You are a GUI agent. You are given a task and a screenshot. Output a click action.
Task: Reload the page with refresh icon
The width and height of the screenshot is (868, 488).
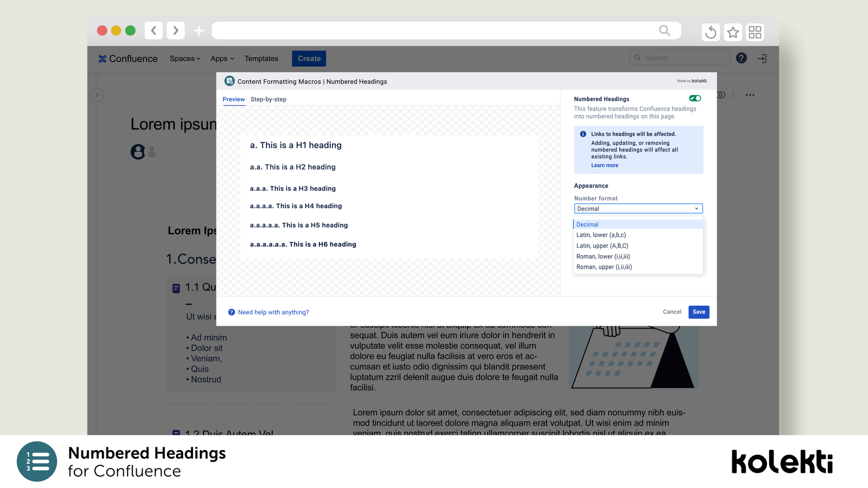pos(711,33)
